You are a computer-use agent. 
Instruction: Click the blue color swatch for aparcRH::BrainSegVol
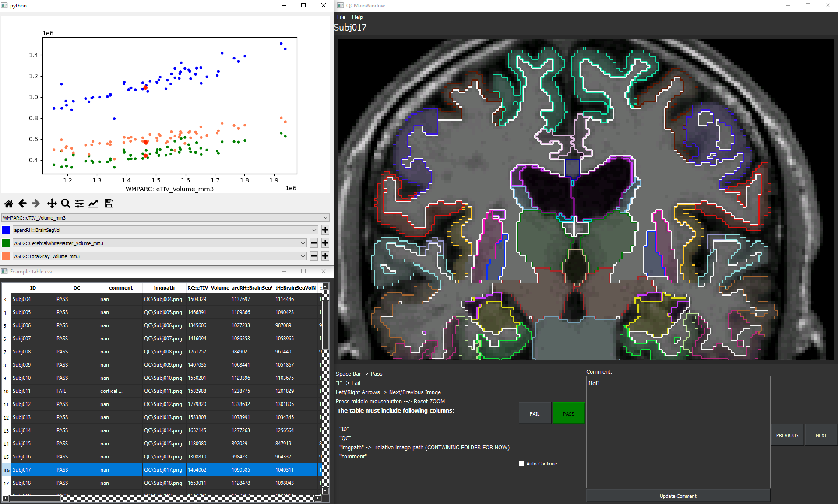(x=5, y=229)
